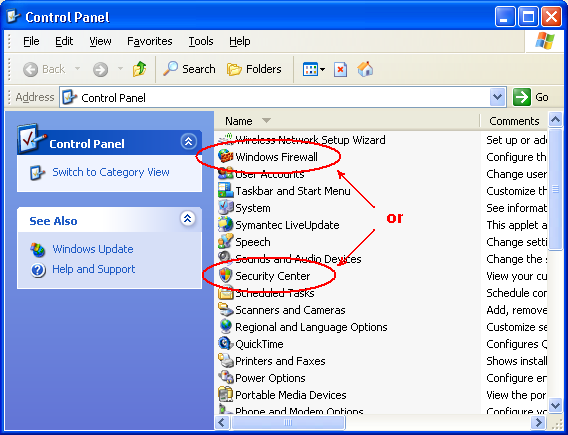This screenshot has height=435, width=568.
Task: Open the User Accounts icon
Action: pyautogui.click(x=225, y=174)
